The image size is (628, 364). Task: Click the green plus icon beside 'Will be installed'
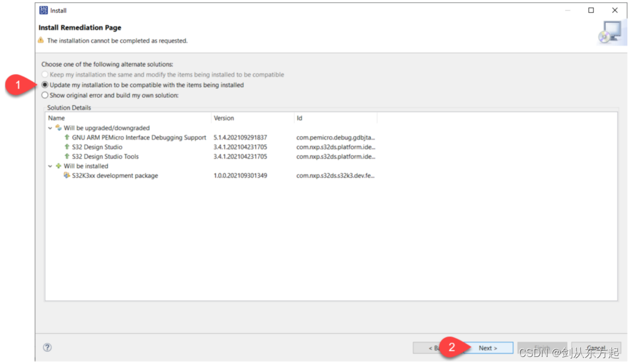click(x=59, y=166)
